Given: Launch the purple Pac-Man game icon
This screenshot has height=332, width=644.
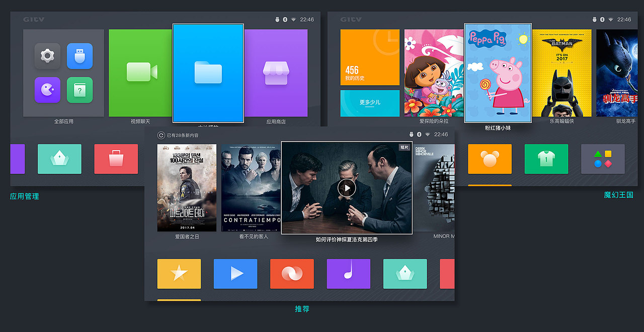Looking at the screenshot, I should pyautogui.click(x=47, y=90).
